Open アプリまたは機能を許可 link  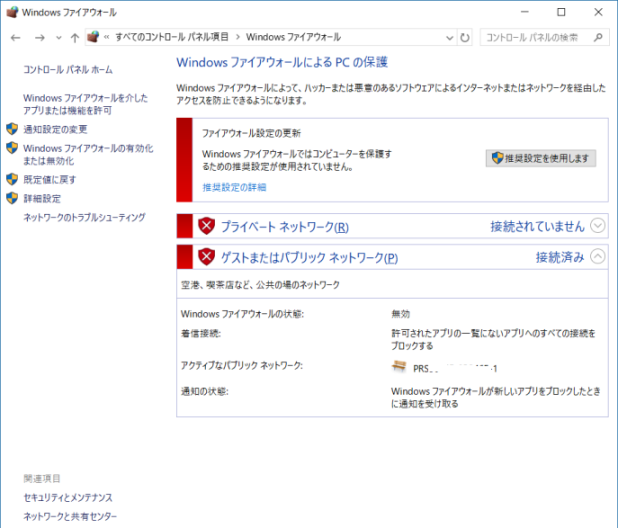[x=85, y=104]
